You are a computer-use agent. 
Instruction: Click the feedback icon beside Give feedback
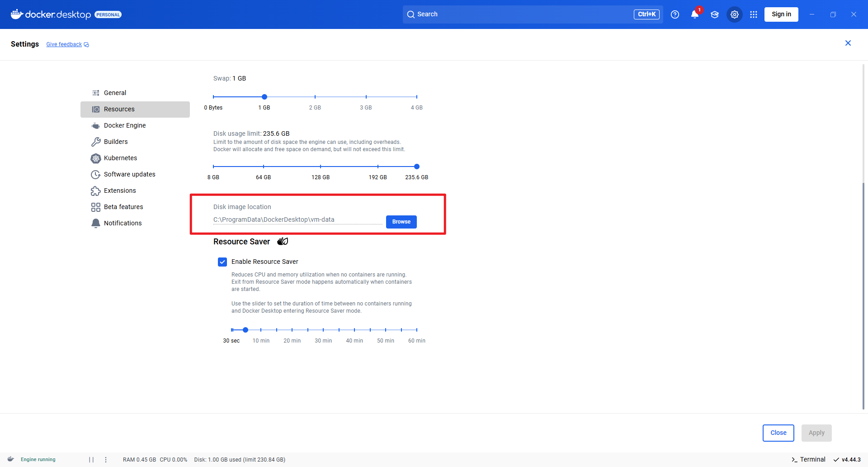[86, 45]
